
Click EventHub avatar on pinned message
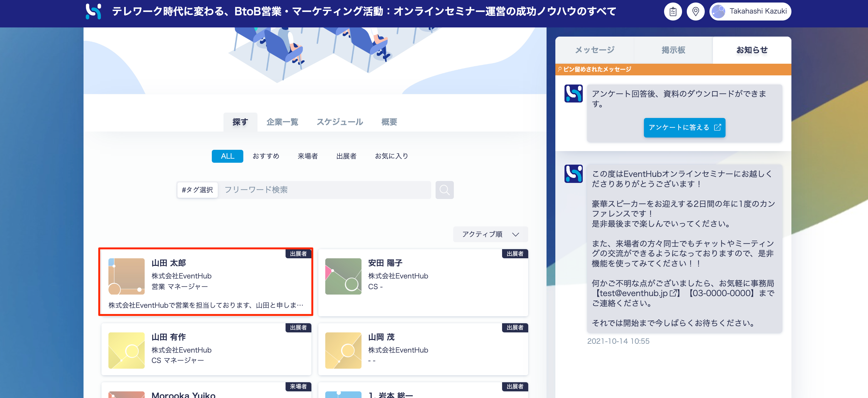573,93
